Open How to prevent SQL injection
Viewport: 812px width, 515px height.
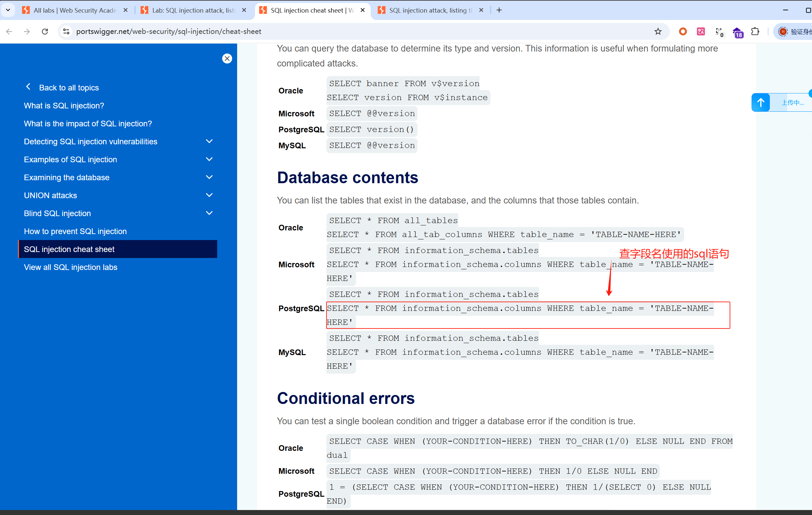[x=75, y=231]
